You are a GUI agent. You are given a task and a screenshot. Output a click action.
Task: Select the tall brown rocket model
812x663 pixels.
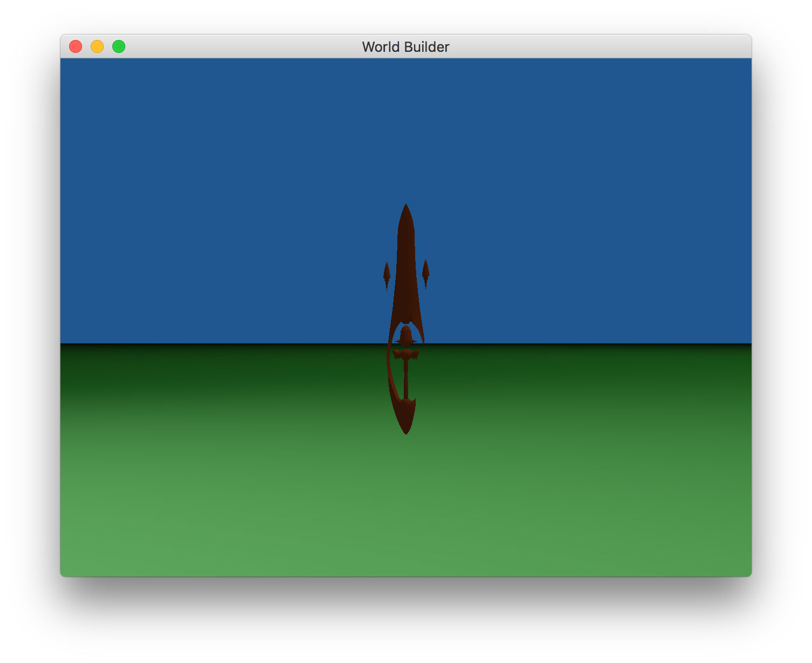pos(406,319)
